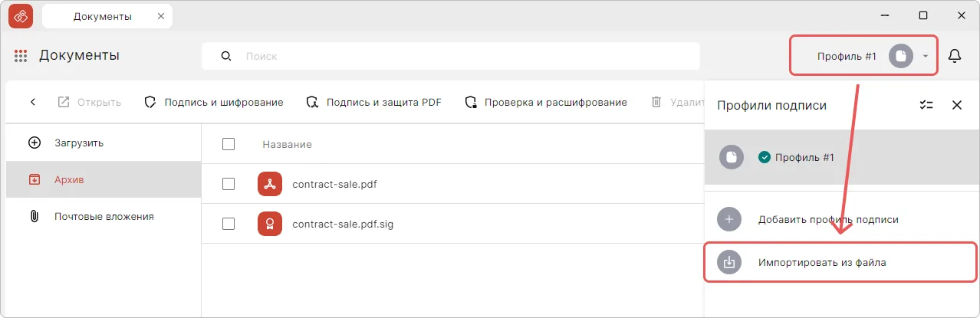980x318 pixels.
Task: Click the archive box icon
Action: [x=34, y=179]
